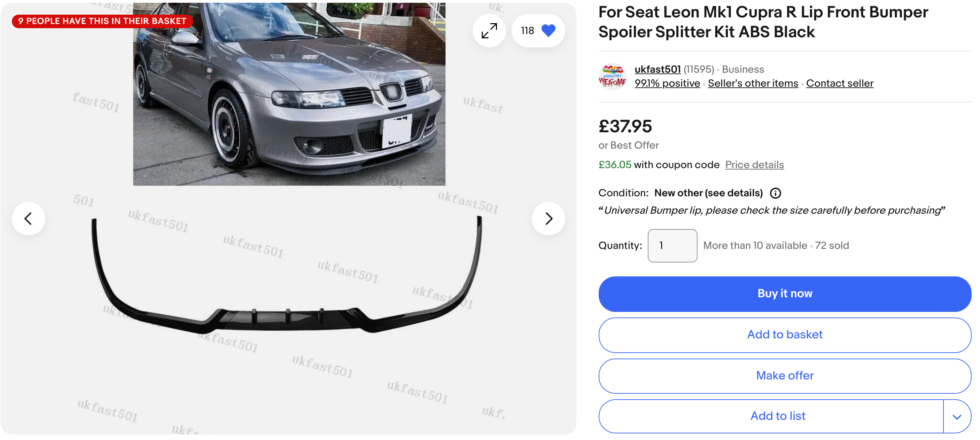Click the Contact seller link
This screenshot has width=980, height=440.
(839, 83)
